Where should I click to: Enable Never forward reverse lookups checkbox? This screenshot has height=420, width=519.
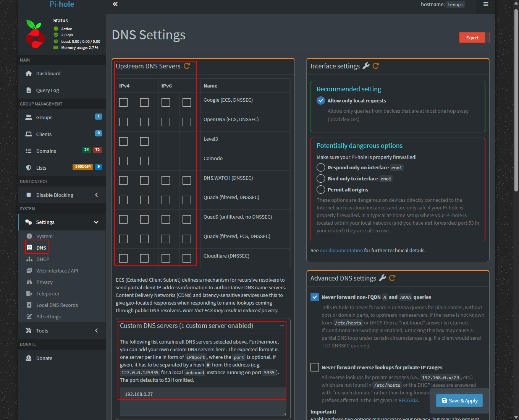[315, 367]
